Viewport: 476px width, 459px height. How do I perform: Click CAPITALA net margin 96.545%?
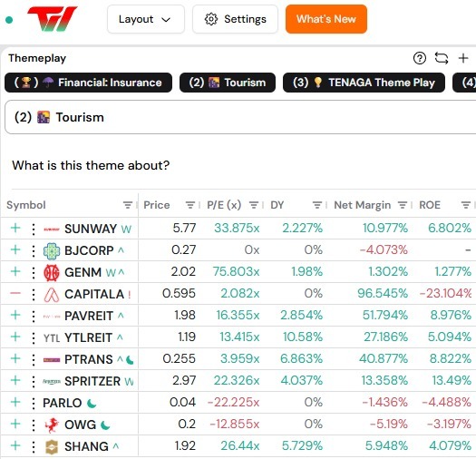[383, 293]
